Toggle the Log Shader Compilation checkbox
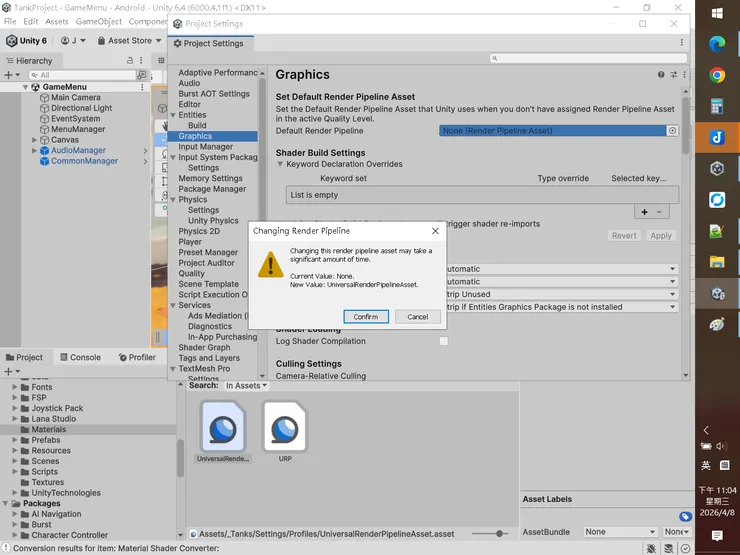This screenshot has width=740, height=555. tap(444, 342)
